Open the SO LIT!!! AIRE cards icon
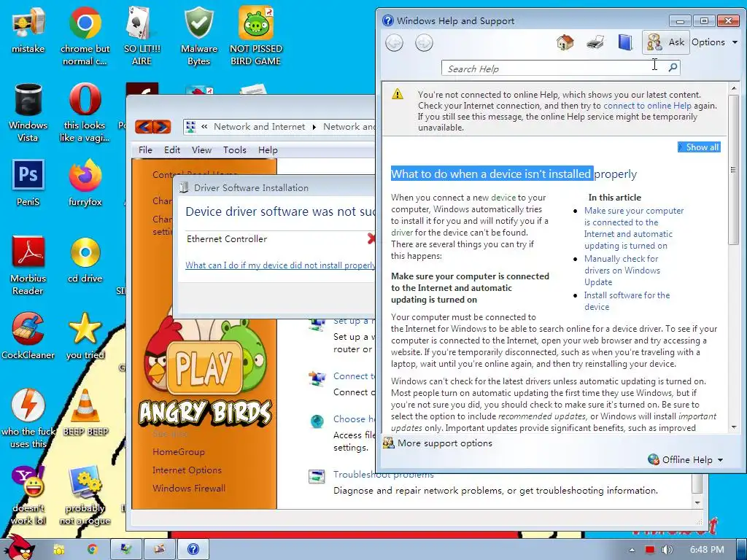This screenshot has height=560, width=747. click(x=142, y=36)
